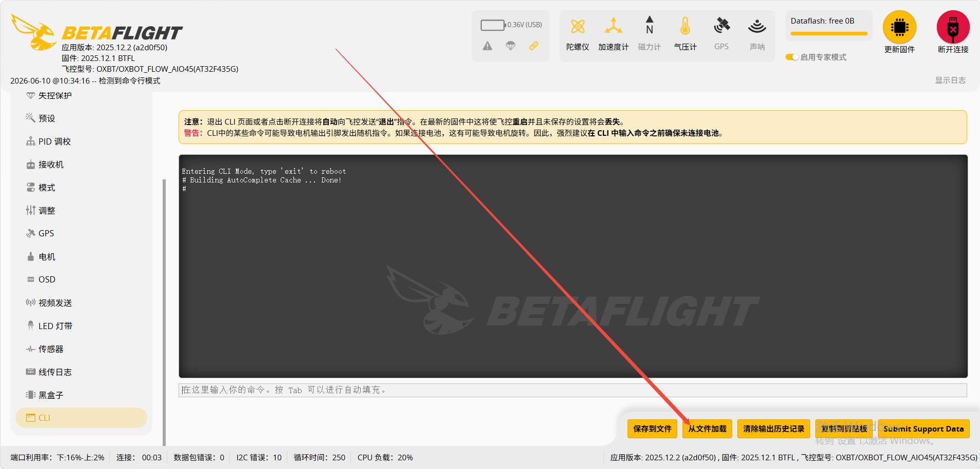Click the 连接: 00:03 status entry

coord(139,457)
